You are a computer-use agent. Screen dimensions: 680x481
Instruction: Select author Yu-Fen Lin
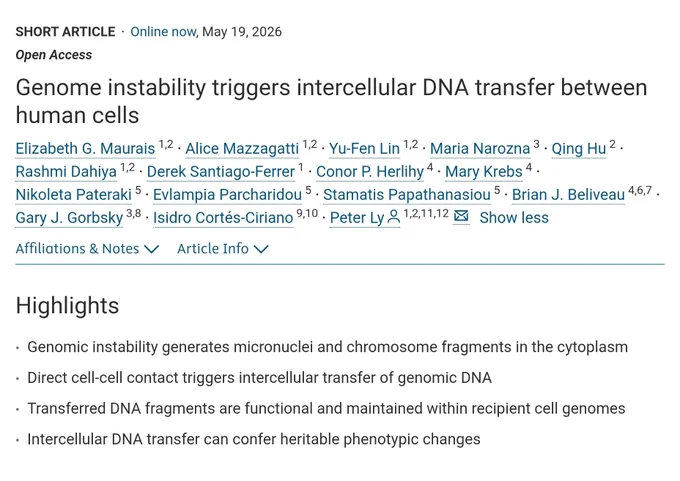click(x=364, y=149)
